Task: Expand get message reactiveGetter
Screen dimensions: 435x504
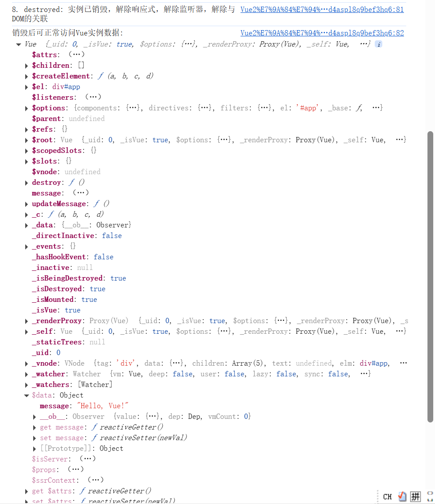Action: pyautogui.click(x=35, y=427)
